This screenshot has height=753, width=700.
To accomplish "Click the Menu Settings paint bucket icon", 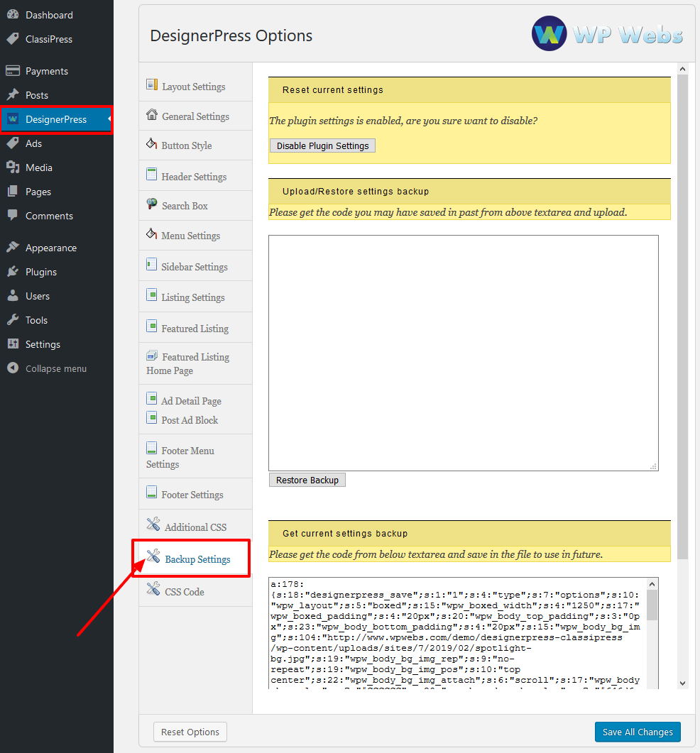I will (152, 234).
